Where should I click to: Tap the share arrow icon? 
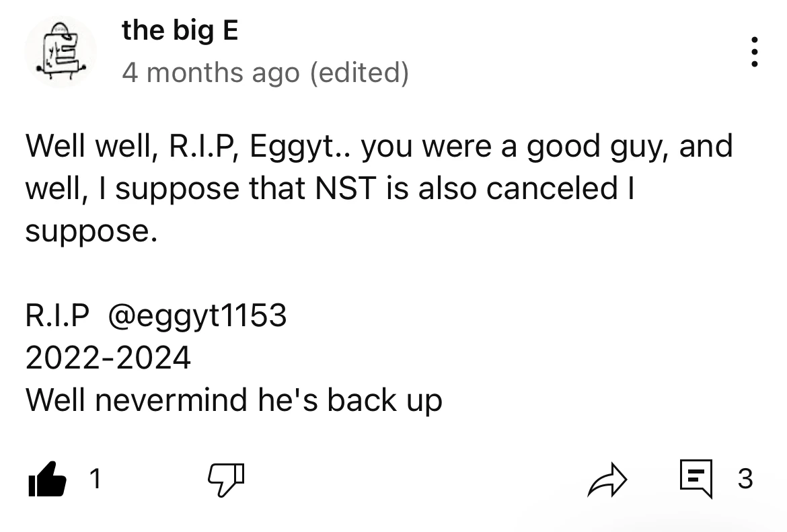(607, 480)
